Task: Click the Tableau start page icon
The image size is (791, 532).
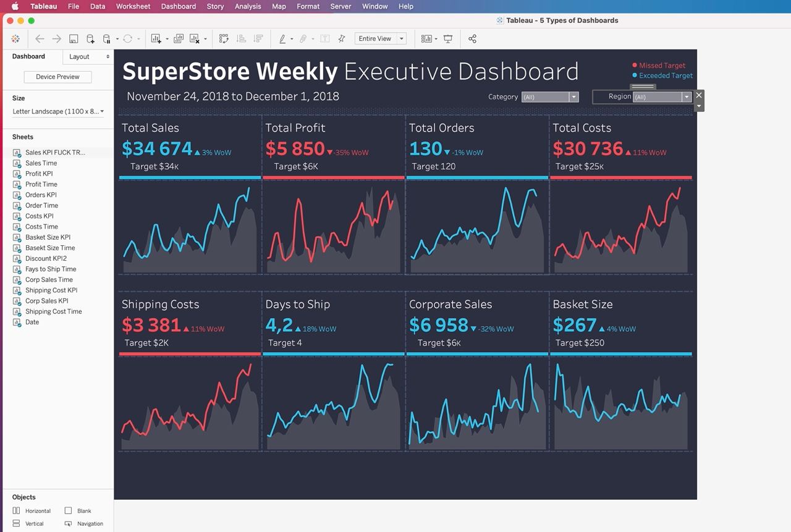Action: (15, 38)
